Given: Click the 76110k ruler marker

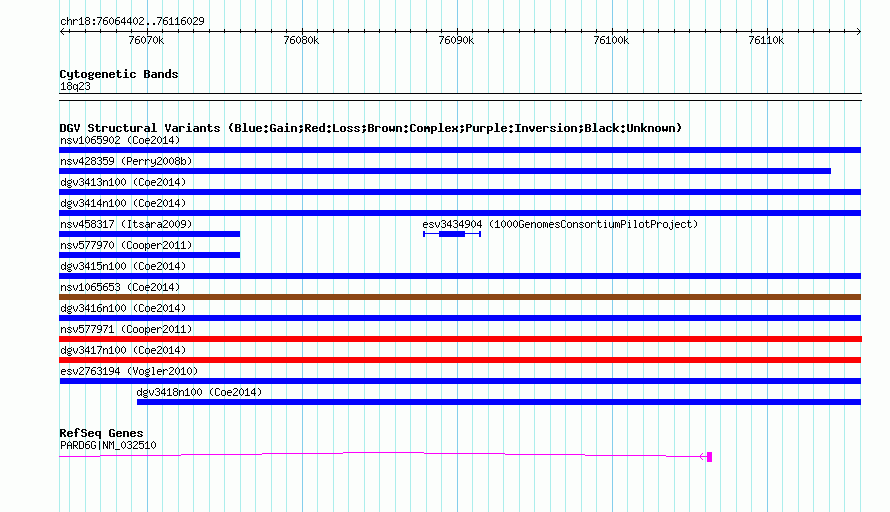Looking at the screenshot, I should tap(766, 40).
